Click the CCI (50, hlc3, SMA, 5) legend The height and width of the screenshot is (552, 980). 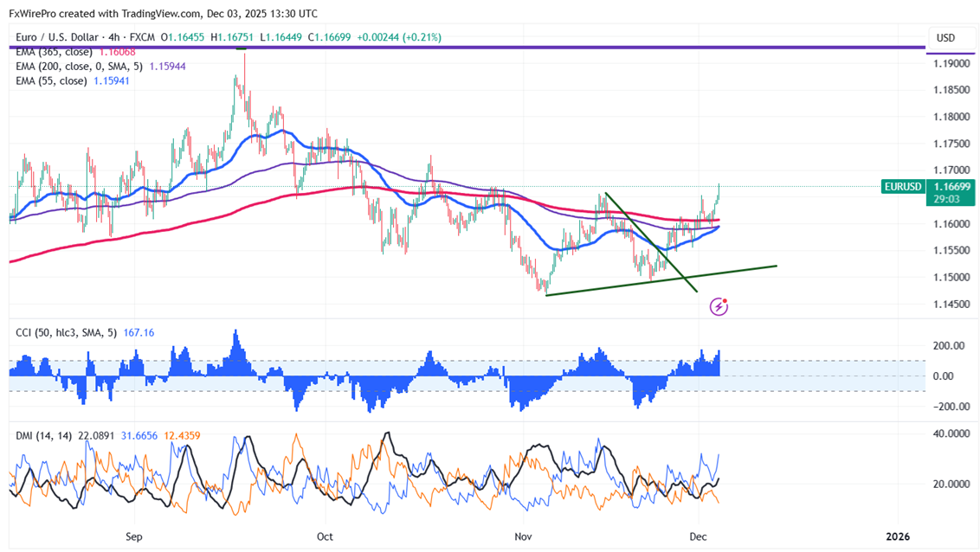[67, 333]
